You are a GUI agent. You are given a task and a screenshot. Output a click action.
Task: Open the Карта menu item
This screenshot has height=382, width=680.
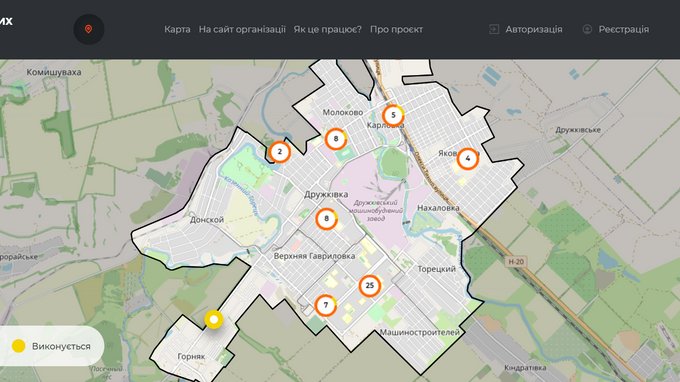177,29
